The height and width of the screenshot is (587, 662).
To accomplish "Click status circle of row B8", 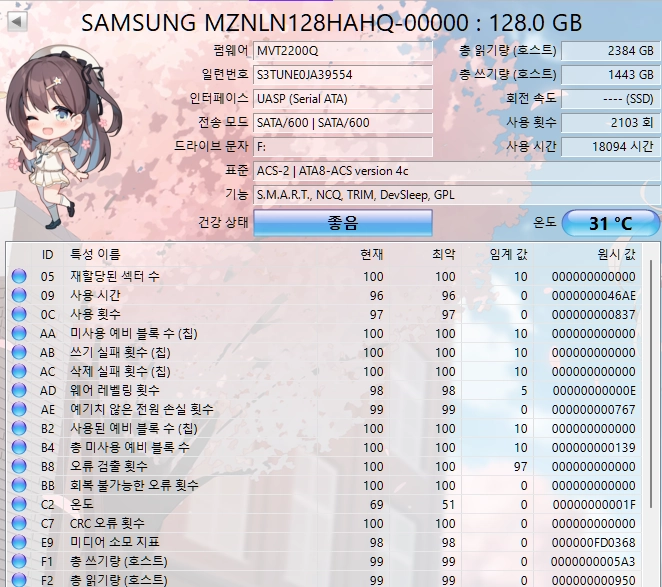I will click(19, 466).
